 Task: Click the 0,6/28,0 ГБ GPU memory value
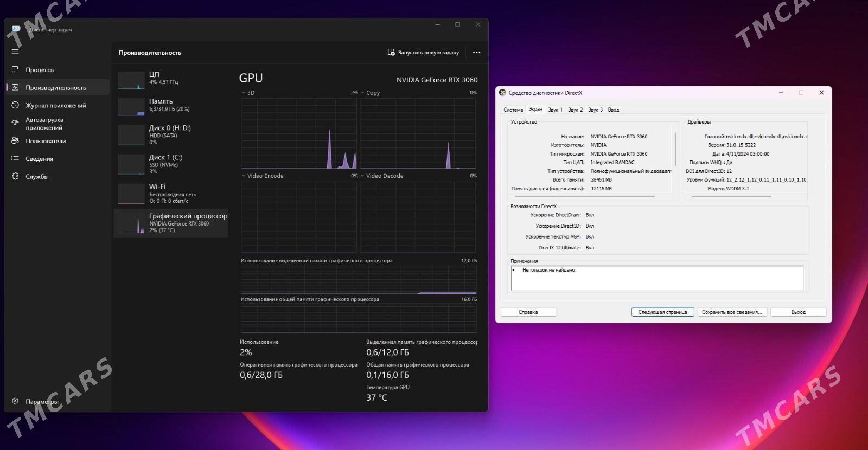(261, 375)
